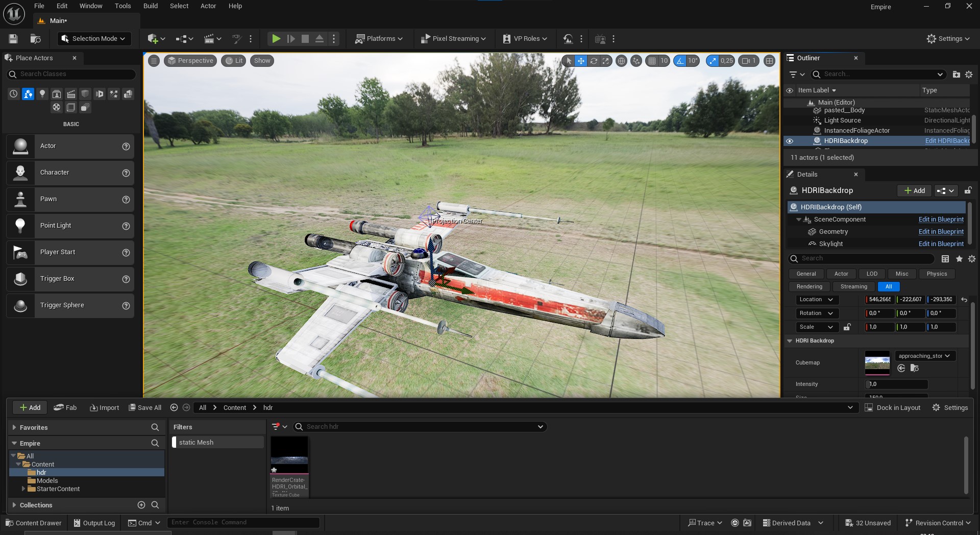Click the Cubemap texture thumbnail
Image resolution: width=980 pixels, height=535 pixels.
[x=877, y=363]
